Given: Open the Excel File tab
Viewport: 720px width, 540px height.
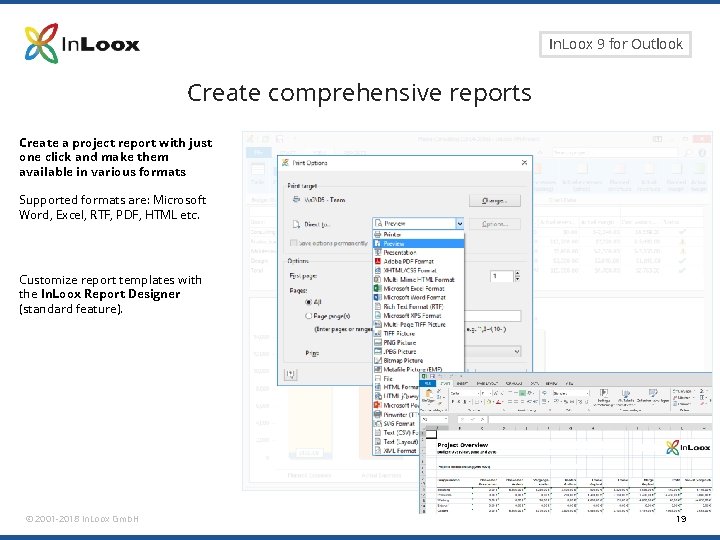Looking at the screenshot, I should [428, 383].
